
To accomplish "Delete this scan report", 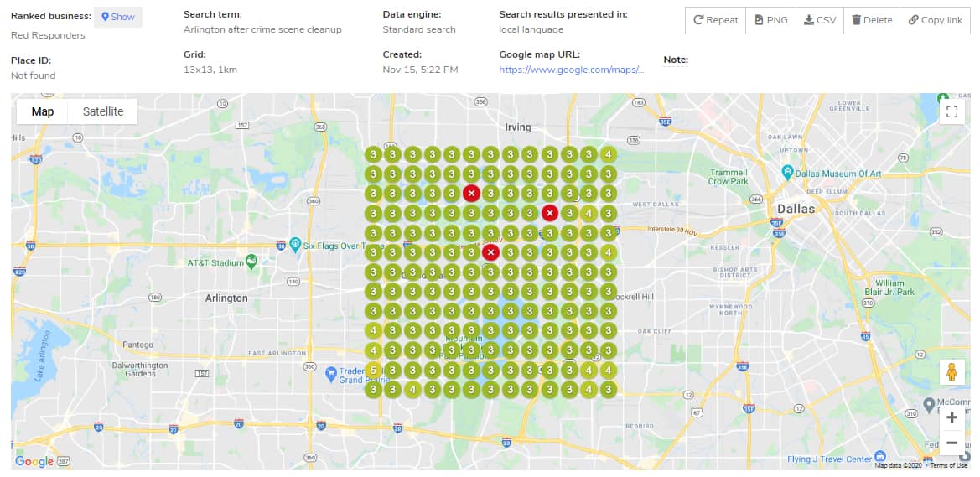I will pos(872,20).
